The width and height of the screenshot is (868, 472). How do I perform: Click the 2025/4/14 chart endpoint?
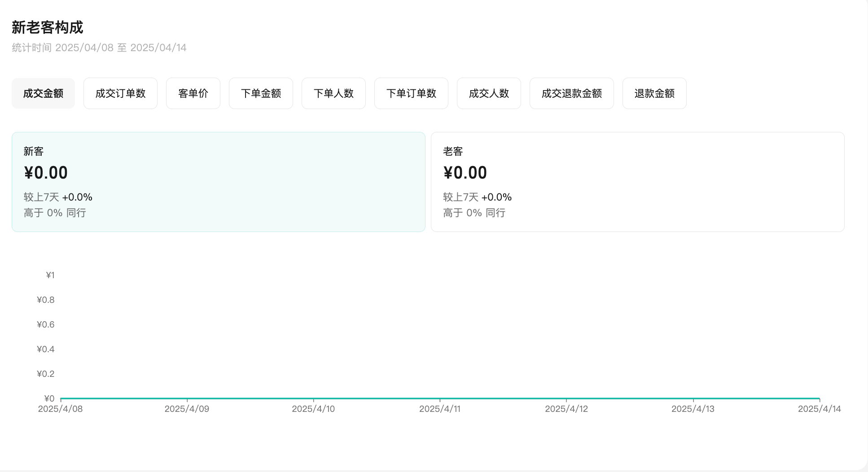tap(819, 398)
